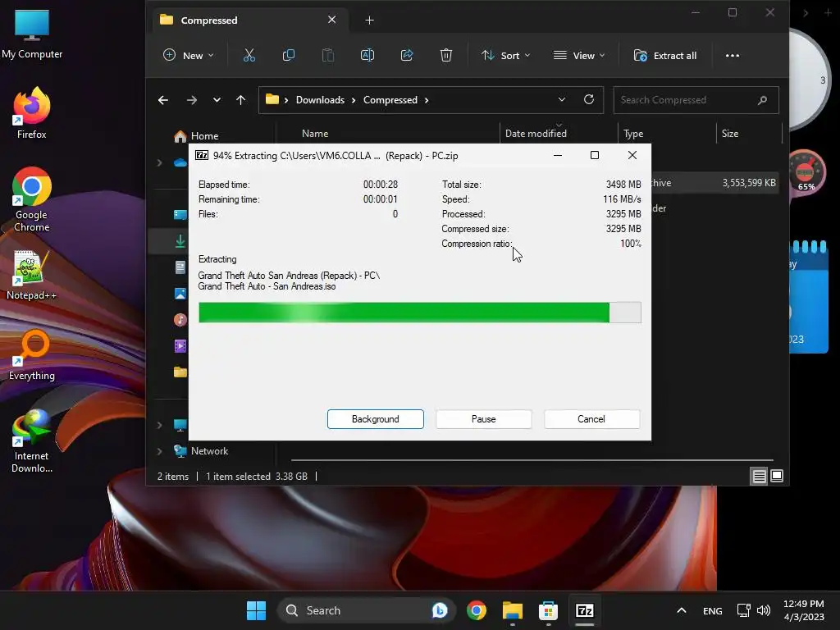Click the ENG language indicator
This screenshot has width=840, height=630.
(713, 610)
